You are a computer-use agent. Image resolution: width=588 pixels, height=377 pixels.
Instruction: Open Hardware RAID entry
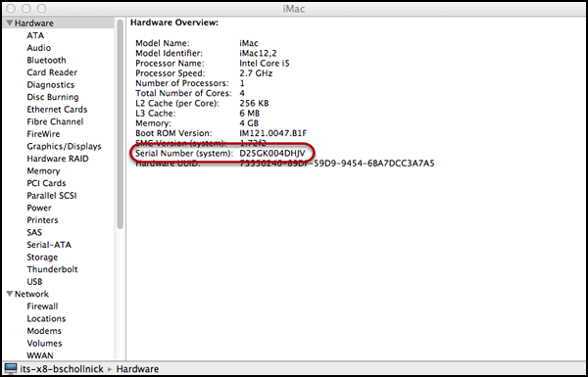58,159
